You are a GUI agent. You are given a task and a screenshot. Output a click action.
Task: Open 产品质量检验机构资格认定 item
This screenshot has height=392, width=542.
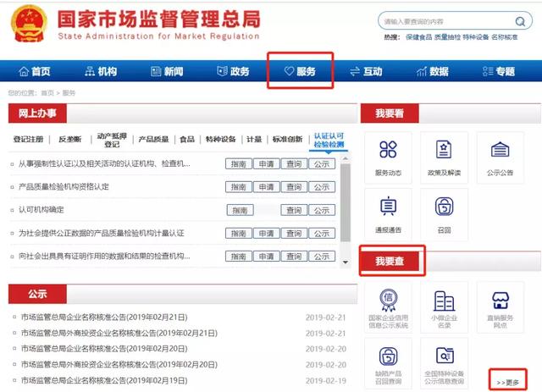pyautogui.click(x=64, y=186)
